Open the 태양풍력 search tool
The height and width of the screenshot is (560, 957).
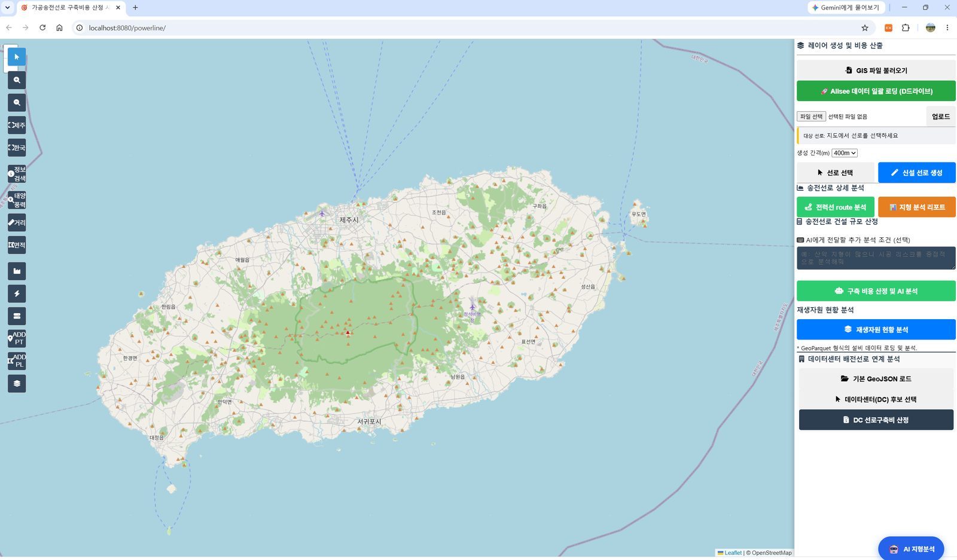click(17, 200)
